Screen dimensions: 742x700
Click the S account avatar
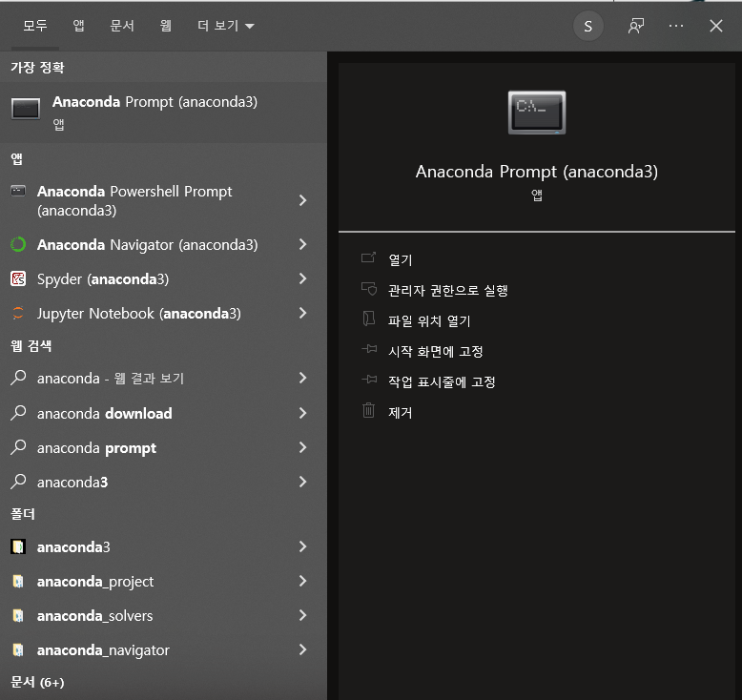pos(588,26)
